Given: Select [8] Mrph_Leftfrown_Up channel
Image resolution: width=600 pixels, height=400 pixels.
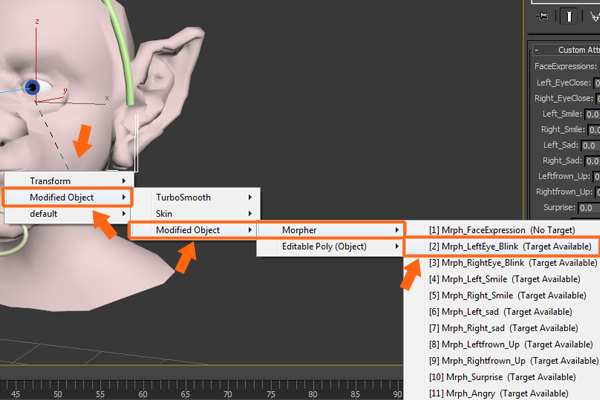Looking at the screenshot, I should pyautogui.click(x=502, y=344).
